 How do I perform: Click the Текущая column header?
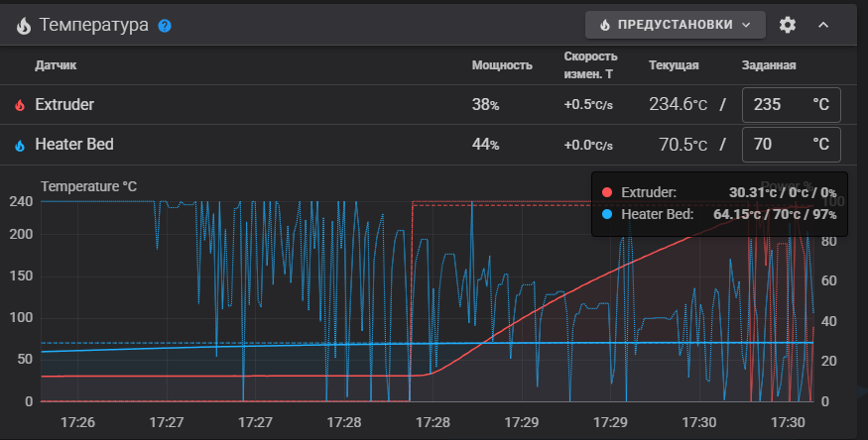(x=674, y=65)
